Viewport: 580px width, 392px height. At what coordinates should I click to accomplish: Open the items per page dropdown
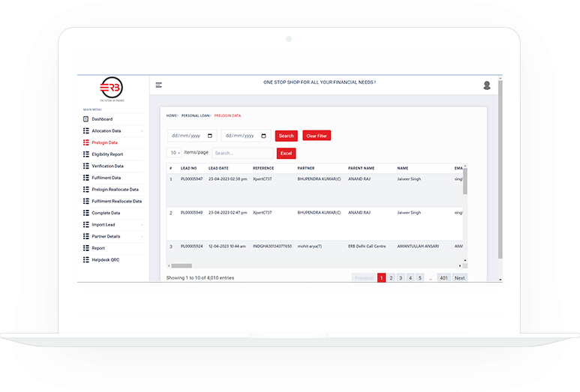coord(175,153)
